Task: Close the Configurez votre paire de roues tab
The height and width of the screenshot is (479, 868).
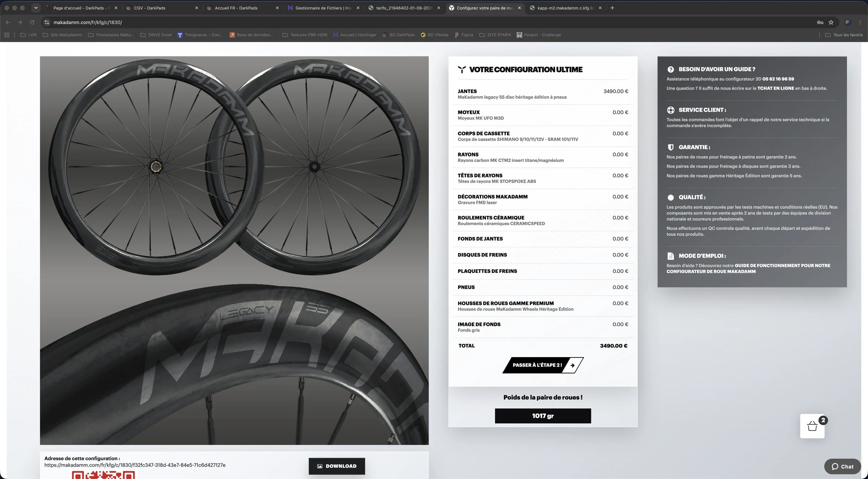Action: 519,8
